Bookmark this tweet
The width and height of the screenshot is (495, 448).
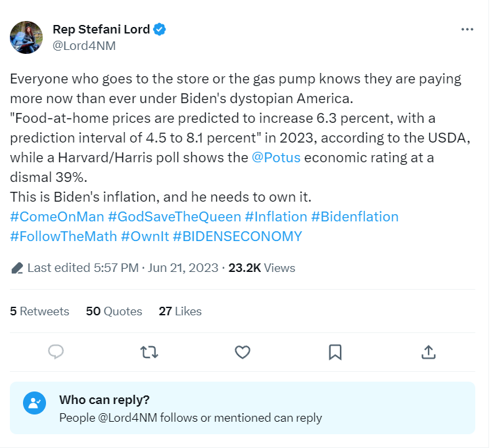(335, 352)
